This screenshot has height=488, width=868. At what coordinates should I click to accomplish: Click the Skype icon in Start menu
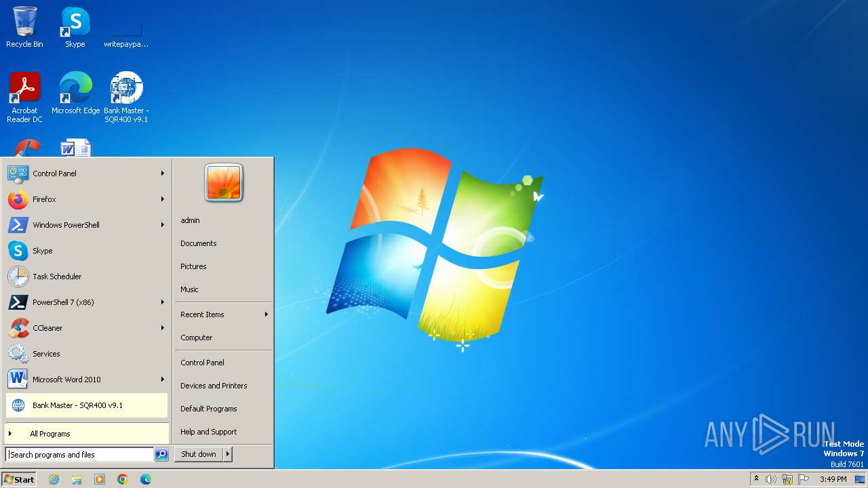18,251
